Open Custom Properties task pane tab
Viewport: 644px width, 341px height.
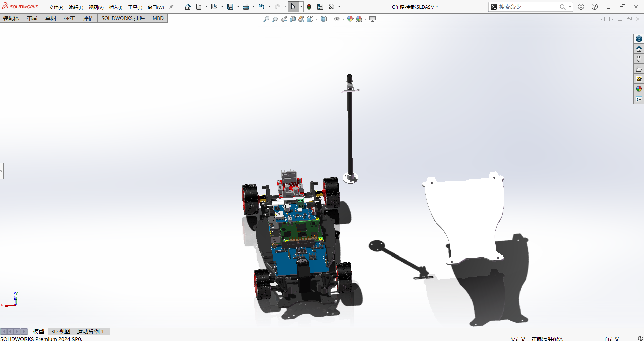click(639, 99)
